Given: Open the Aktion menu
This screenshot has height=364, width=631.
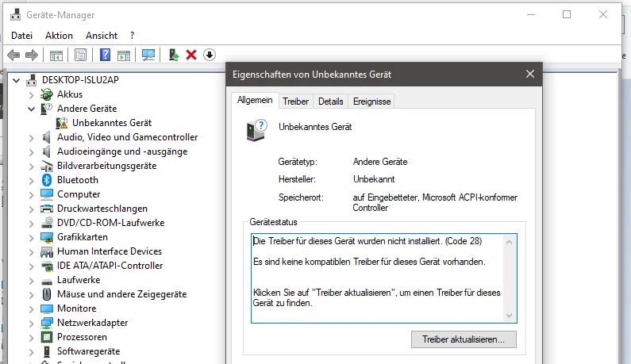Looking at the screenshot, I should pyautogui.click(x=59, y=36).
